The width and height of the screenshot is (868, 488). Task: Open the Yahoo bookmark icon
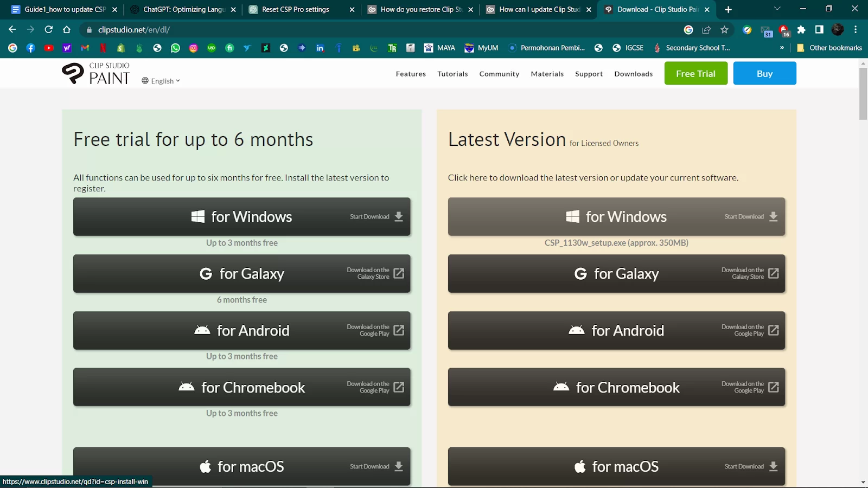pos(67,48)
